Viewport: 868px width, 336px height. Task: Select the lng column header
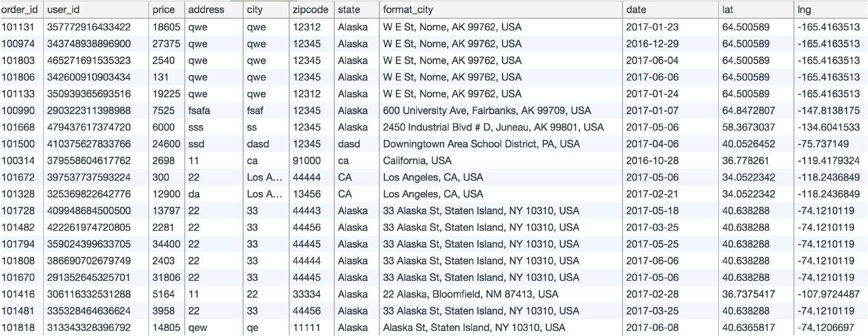(x=831, y=10)
